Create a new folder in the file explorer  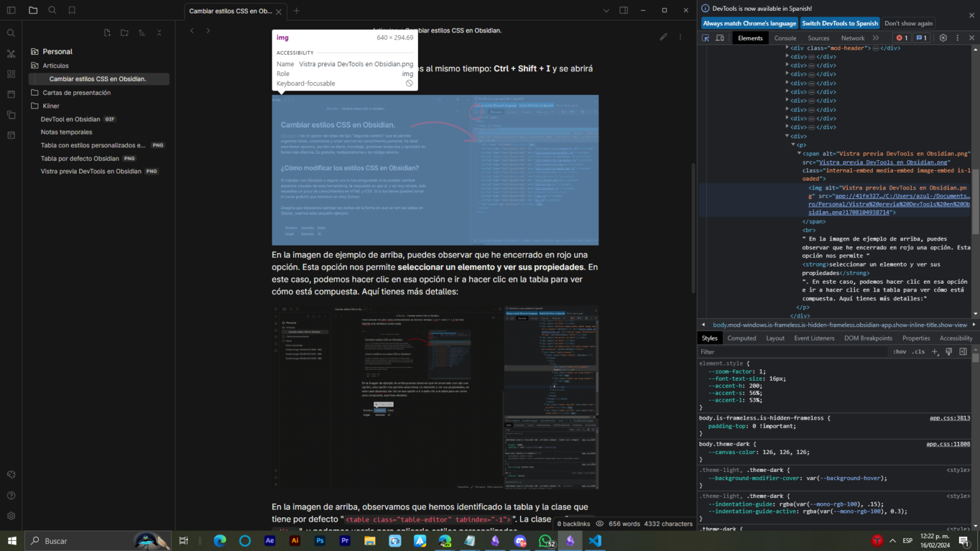click(x=124, y=32)
